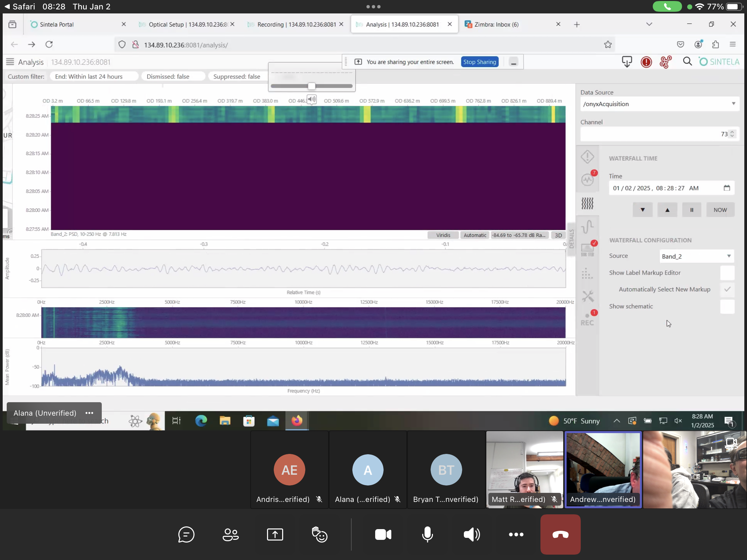
Task: Switch to the Recording tab
Action: pyautogui.click(x=296, y=24)
